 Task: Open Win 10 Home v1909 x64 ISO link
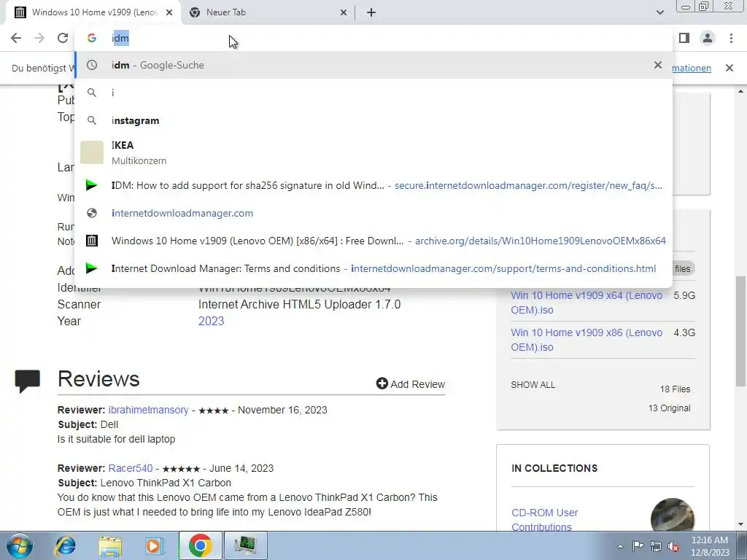tap(587, 303)
